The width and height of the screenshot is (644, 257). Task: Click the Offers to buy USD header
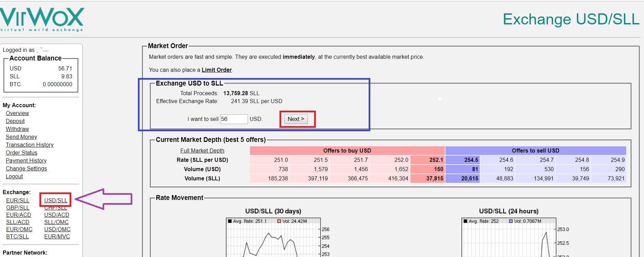(x=347, y=150)
